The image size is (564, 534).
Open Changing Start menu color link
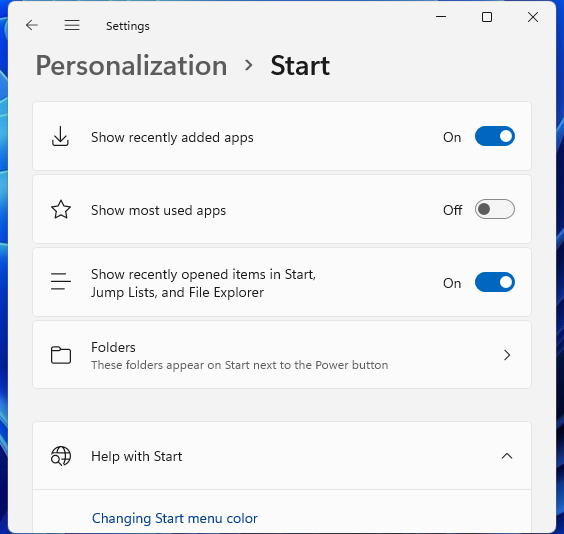point(175,518)
